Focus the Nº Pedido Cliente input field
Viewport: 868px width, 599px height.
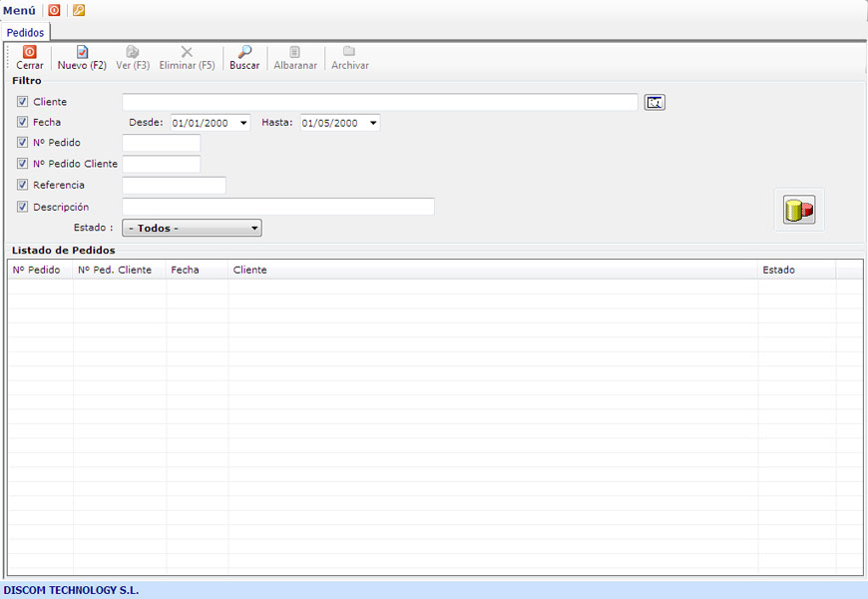(161, 164)
